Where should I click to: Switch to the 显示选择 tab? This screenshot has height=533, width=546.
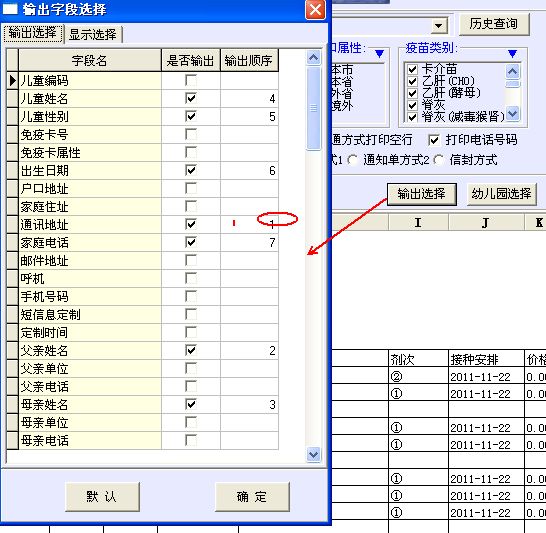coord(93,34)
